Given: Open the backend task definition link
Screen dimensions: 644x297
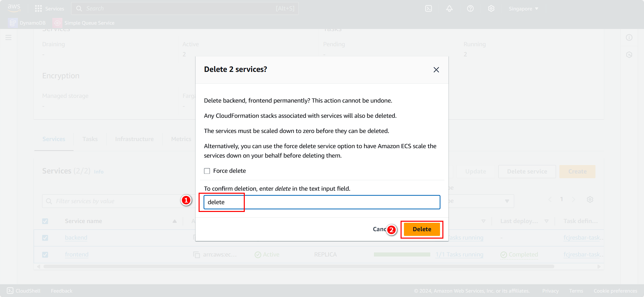Looking at the screenshot, I should click(583, 238).
